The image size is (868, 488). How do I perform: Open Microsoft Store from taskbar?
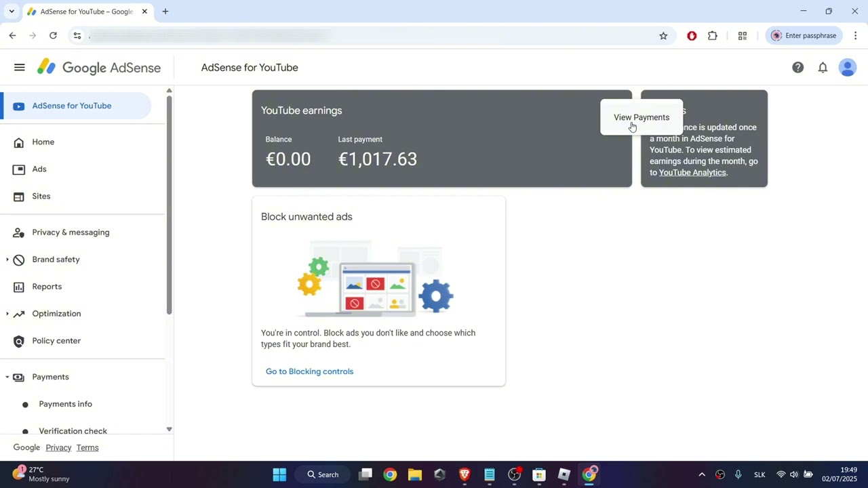point(539,474)
